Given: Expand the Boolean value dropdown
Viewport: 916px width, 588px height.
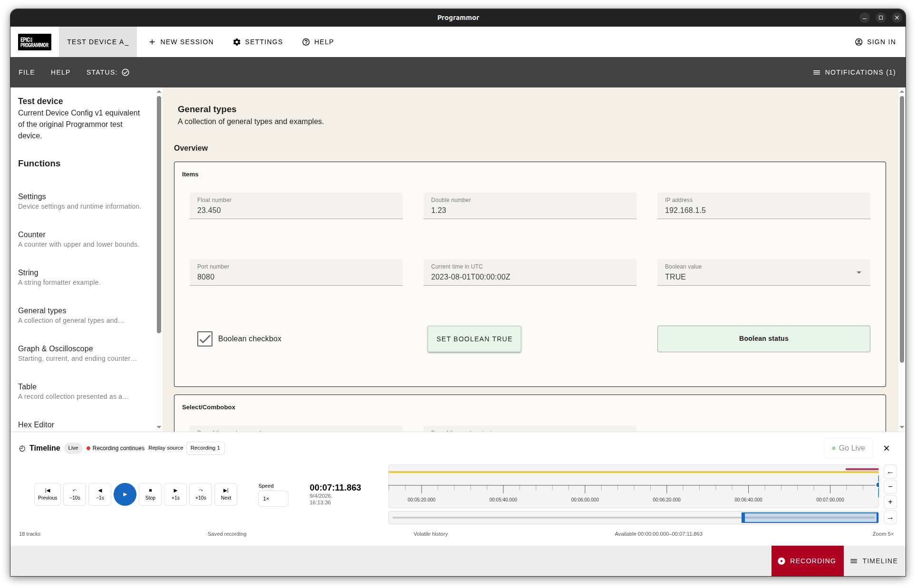Looking at the screenshot, I should pyautogui.click(x=764, y=272).
